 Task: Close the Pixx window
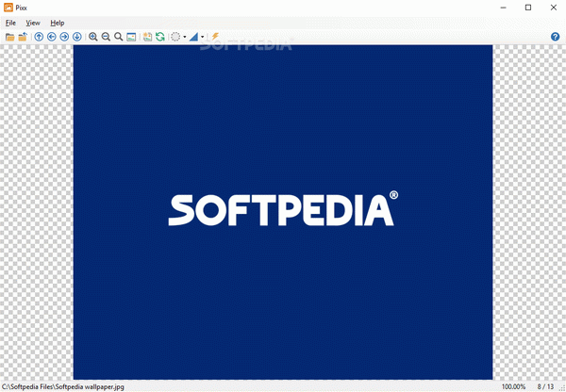click(554, 8)
